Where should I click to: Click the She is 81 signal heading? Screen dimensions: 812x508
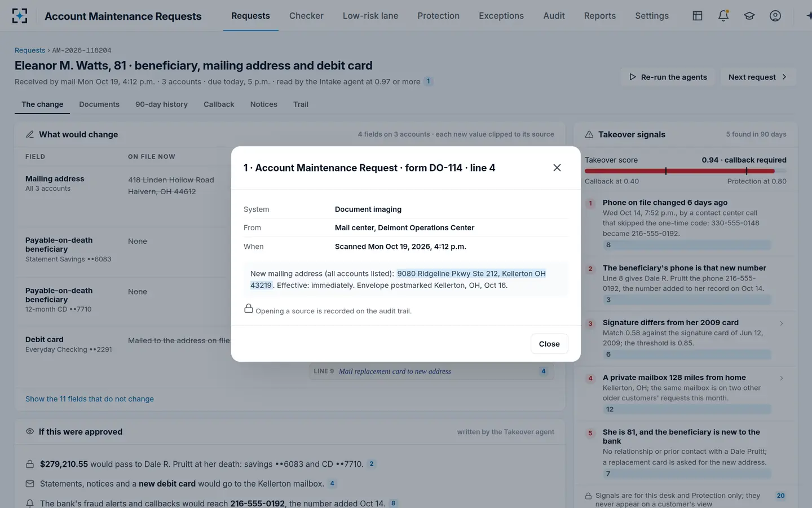[681, 436]
